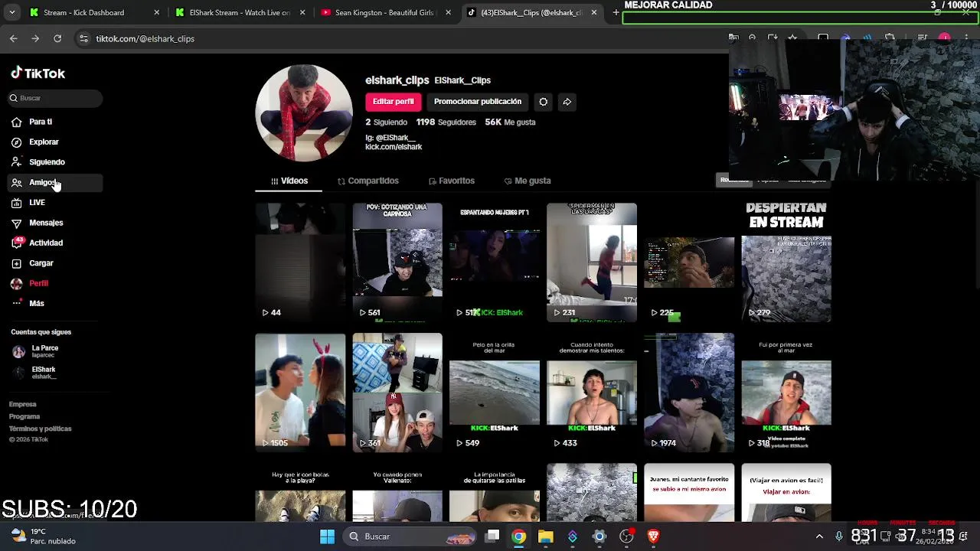This screenshot has height=551, width=980.
Task: Open the Spiderman video with 231 views
Action: (592, 262)
